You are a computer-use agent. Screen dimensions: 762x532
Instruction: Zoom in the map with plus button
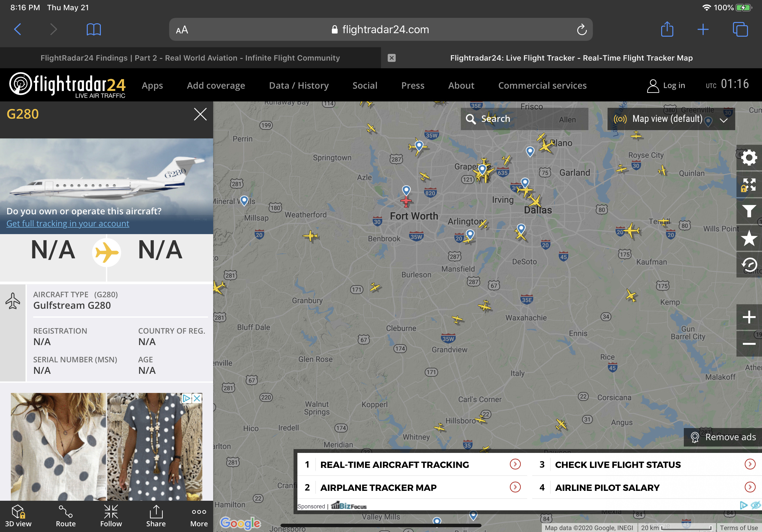pos(749,317)
